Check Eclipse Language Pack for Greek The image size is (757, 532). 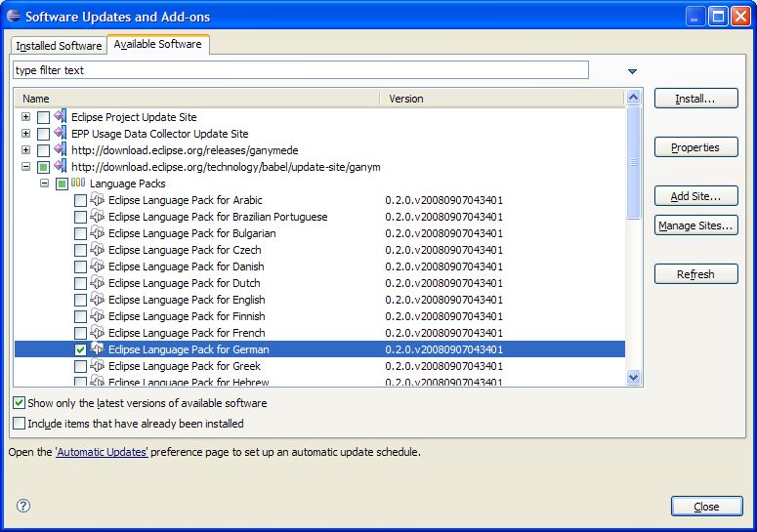coord(81,367)
